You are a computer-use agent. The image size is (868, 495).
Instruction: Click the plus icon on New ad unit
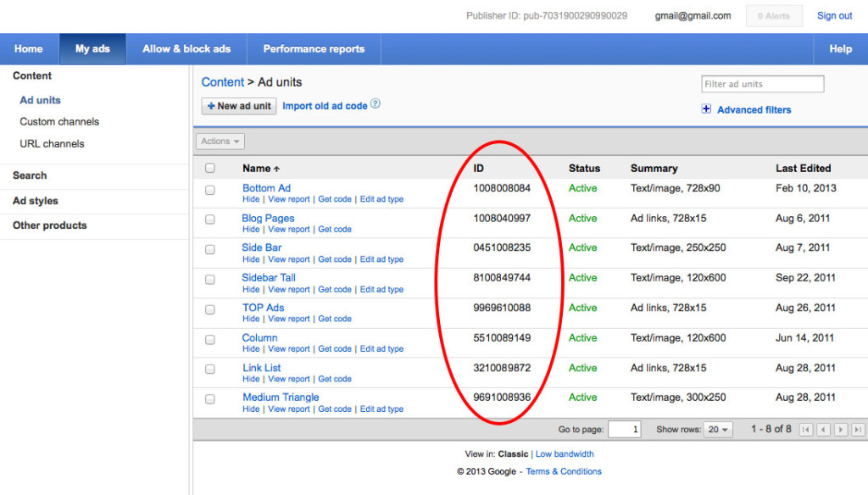pyautogui.click(x=211, y=105)
